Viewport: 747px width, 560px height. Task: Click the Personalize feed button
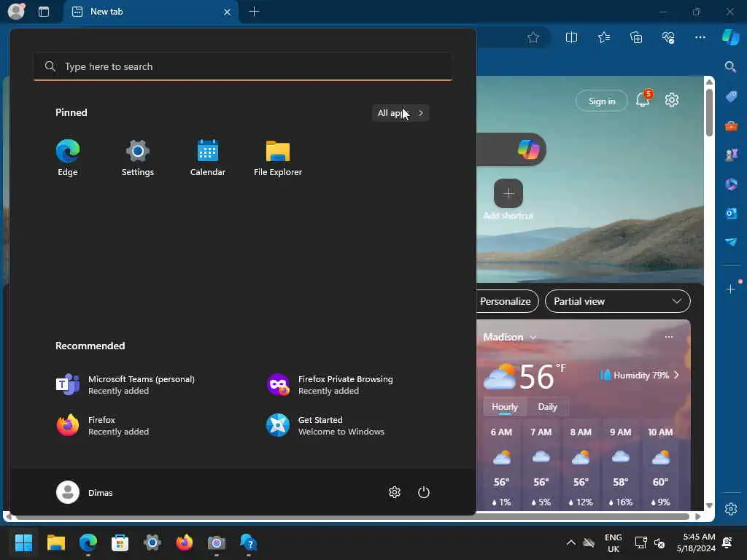508,301
